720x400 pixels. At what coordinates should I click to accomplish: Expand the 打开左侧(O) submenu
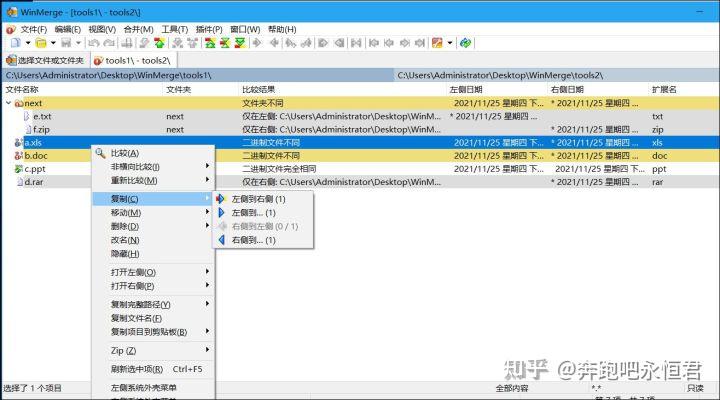click(x=153, y=272)
